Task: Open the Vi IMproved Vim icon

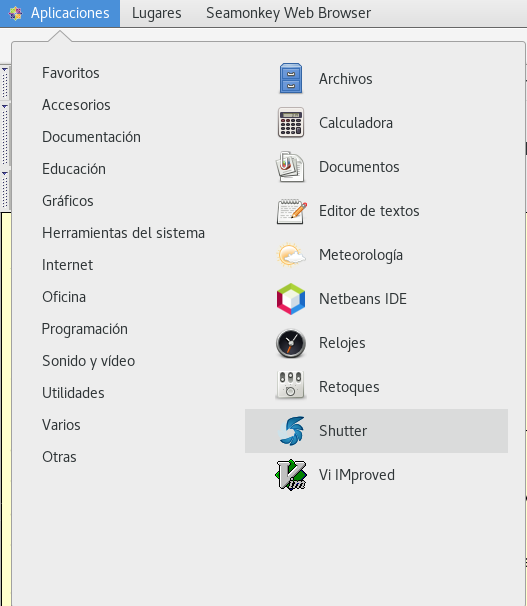Action: point(291,475)
